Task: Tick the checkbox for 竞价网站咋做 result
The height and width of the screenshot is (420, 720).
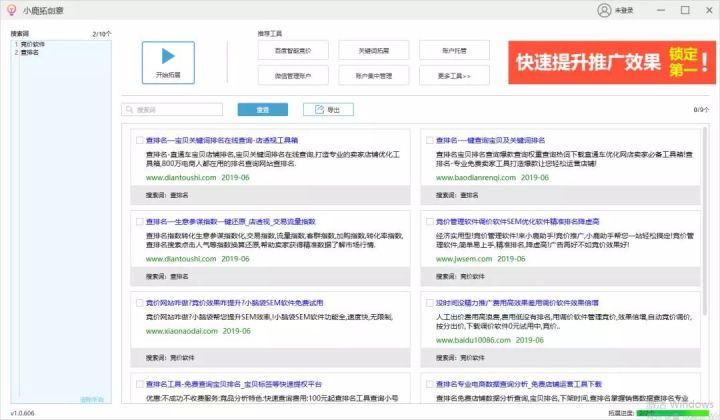Action: (x=140, y=302)
